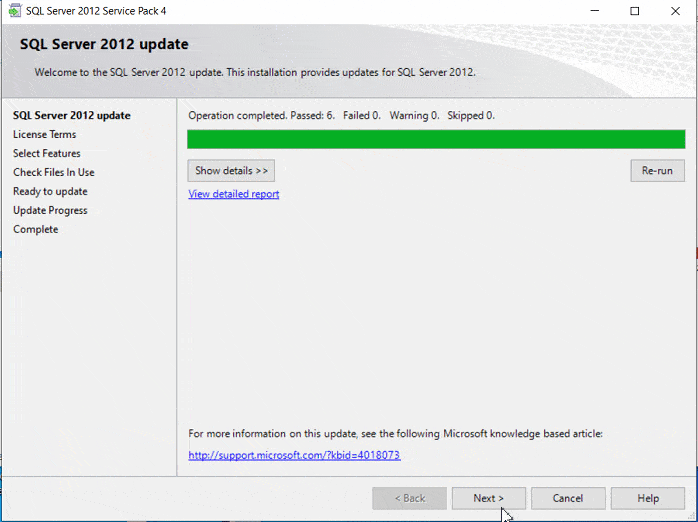
Task: Open the support.microsoft.com kbid=4018073 link
Action: (x=294, y=455)
